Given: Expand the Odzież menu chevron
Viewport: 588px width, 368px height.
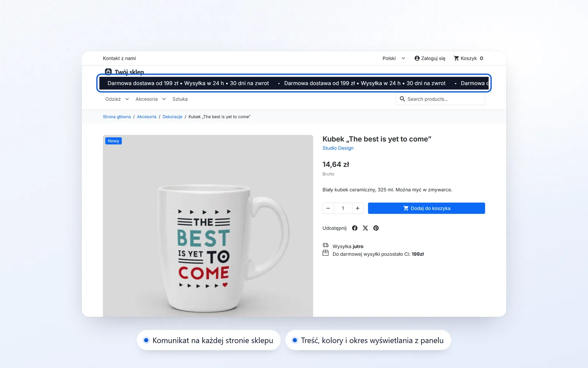Looking at the screenshot, I should 127,99.
